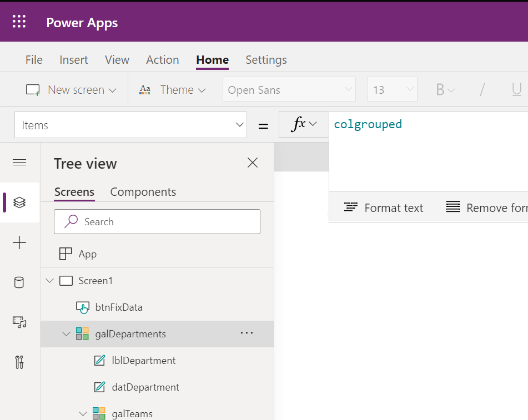Collapse the galDepartments tree node
This screenshot has width=528, height=420.
(66, 334)
